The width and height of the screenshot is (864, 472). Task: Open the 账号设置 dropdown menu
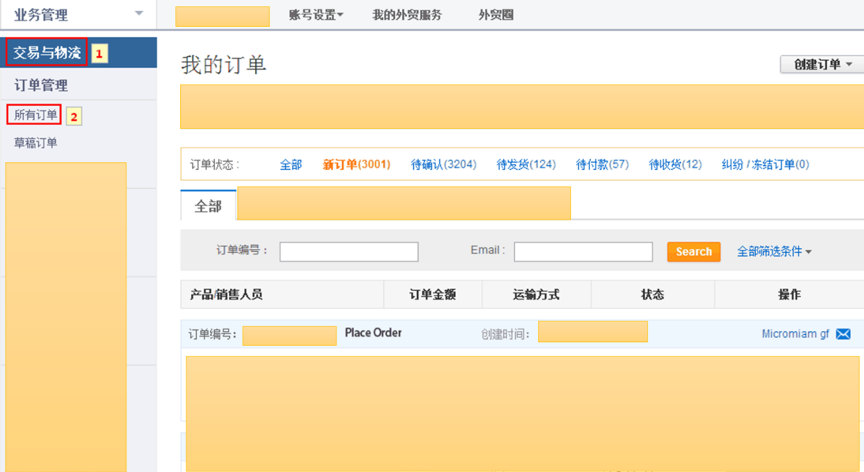[315, 15]
